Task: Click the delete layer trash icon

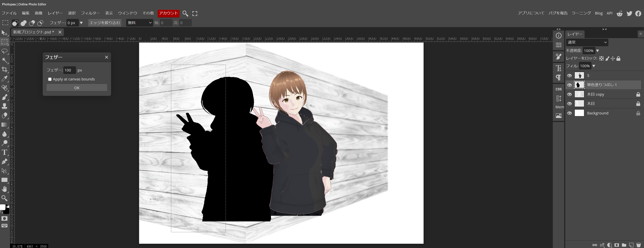Action: (638, 245)
